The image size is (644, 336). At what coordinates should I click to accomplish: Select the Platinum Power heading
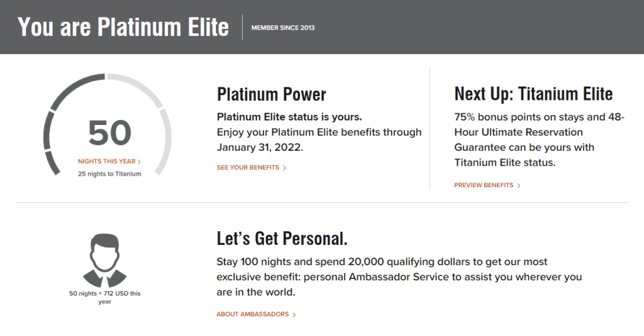pyautogui.click(x=272, y=95)
